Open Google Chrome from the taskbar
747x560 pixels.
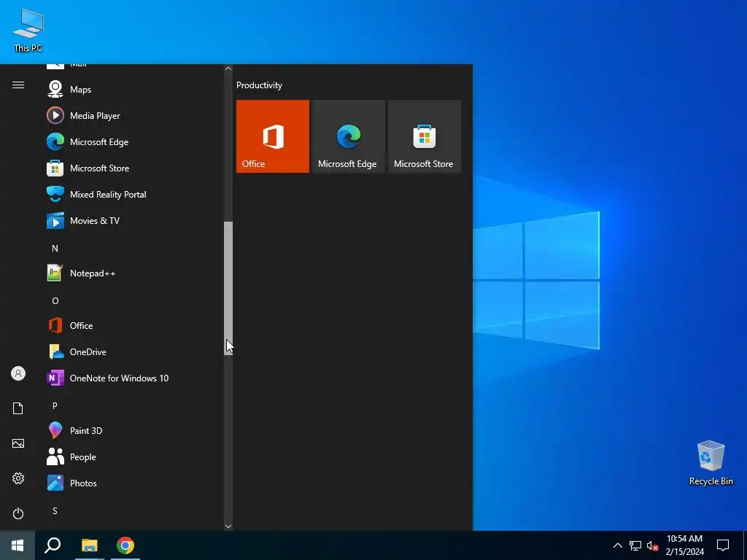125,545
